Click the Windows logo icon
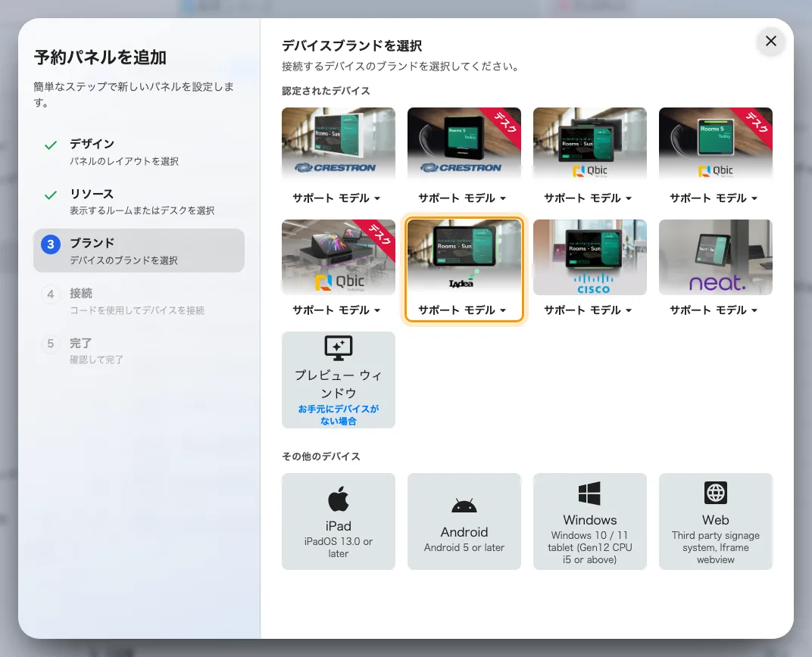Image resolution: width=812 pixels, height=657 pixels. coord(589,493)
